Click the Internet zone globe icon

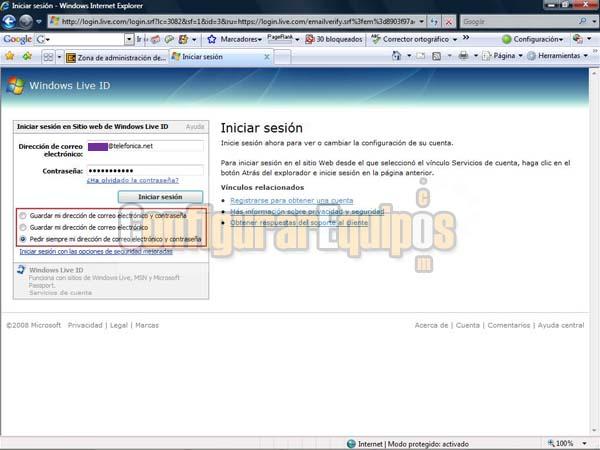click(351, 444)
